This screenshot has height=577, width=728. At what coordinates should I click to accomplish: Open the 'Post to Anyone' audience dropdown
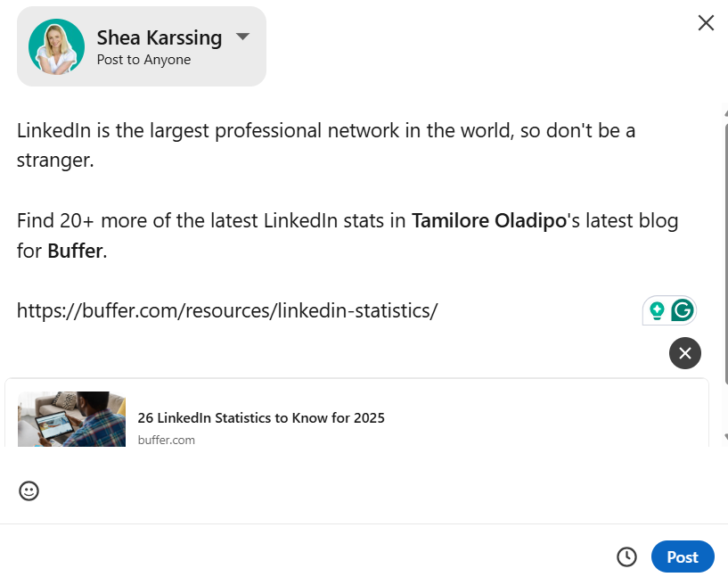pos(144,61)
